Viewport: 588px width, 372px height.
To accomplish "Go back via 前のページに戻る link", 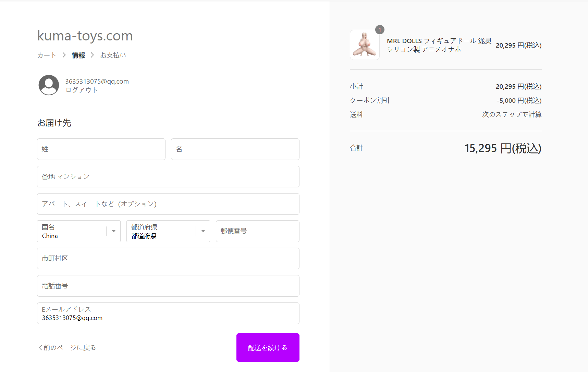I will [x=67, y=348].
